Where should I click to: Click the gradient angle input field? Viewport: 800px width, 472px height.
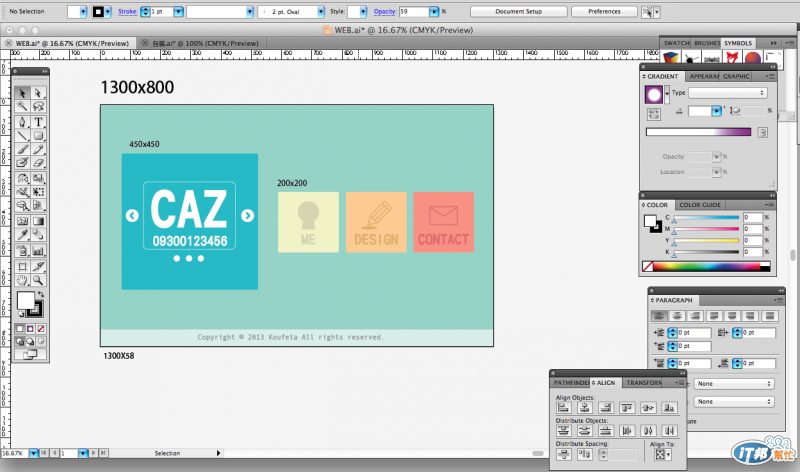pyautogui.click(x=699, y=111)
